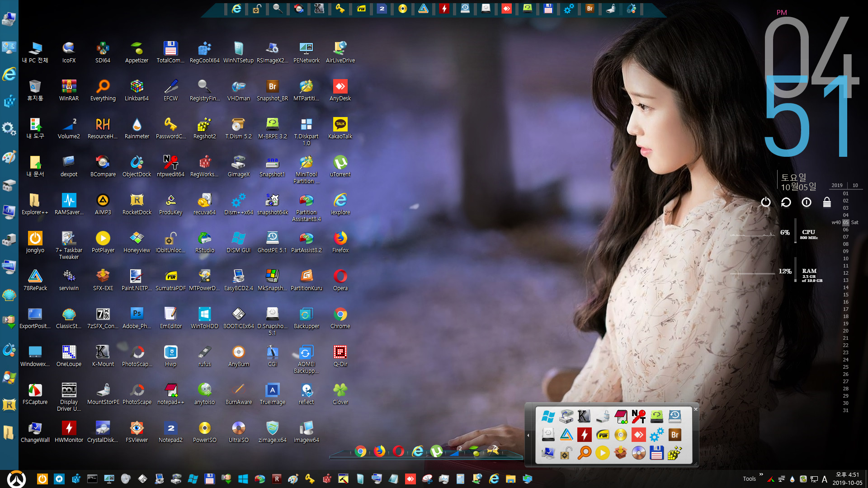Launch rufus from the desktop
Image resolution: width=868 pixels, height=488 pixels.
pos(204,356)
